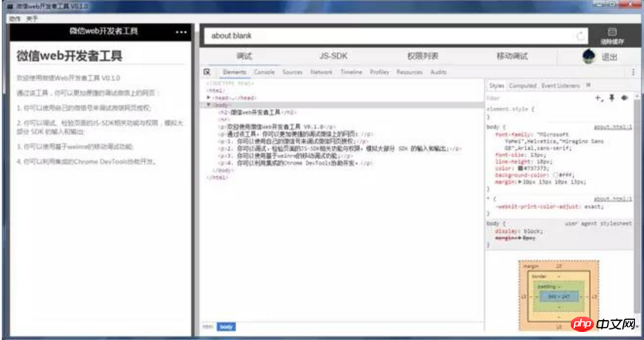This screenshot has width=644, height=340.
Task: Open the 关于 menu
Action: point(32,19)
